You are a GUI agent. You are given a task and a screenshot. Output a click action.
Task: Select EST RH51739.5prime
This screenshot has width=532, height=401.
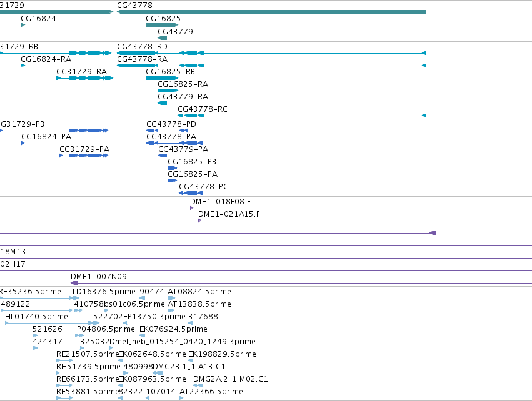[x=58, y=373]
